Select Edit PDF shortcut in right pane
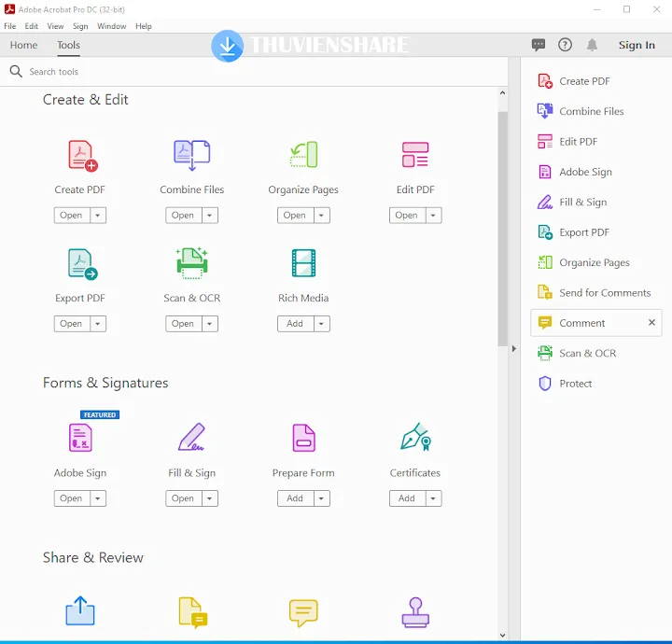 tap(567, 141)
